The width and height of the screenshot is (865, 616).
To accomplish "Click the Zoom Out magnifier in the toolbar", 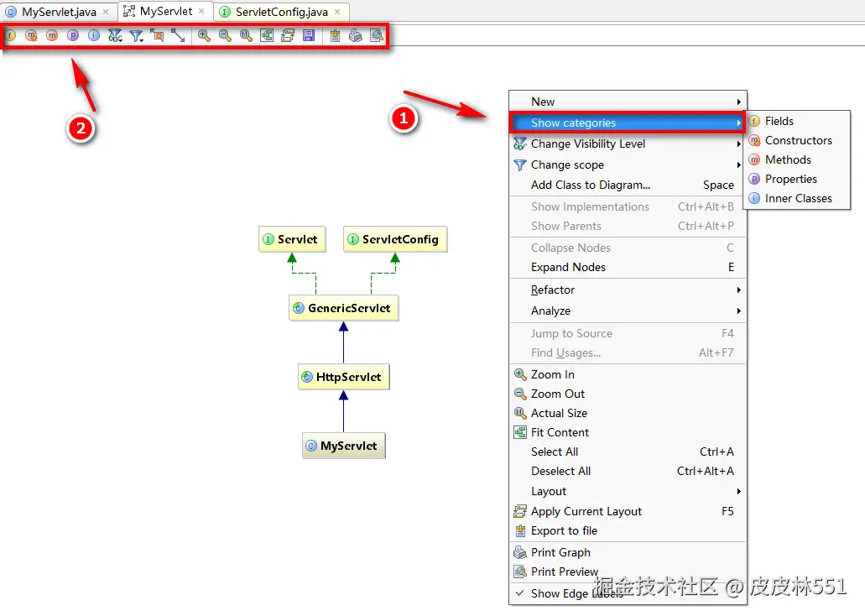I will tap(225, 36).
